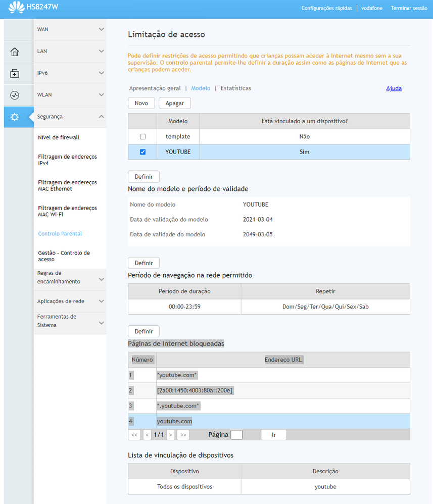This screenshot has height=504, width=433.
Task: Open the diagnostics pulse icon in sidebar
Action: coord(15,95)
